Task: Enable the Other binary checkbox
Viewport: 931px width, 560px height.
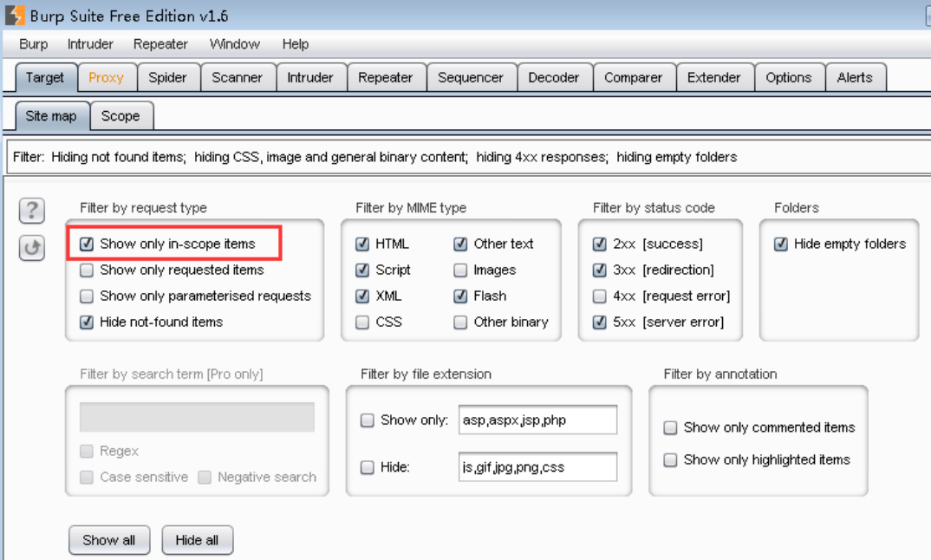Action: click(x=460, y=322)
